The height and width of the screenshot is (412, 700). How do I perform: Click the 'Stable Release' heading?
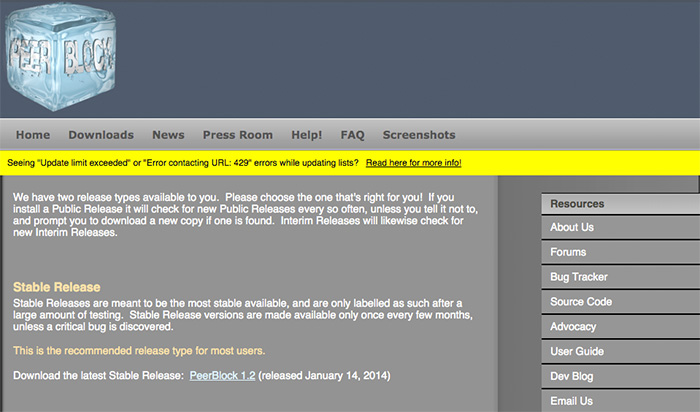(57, 287)
